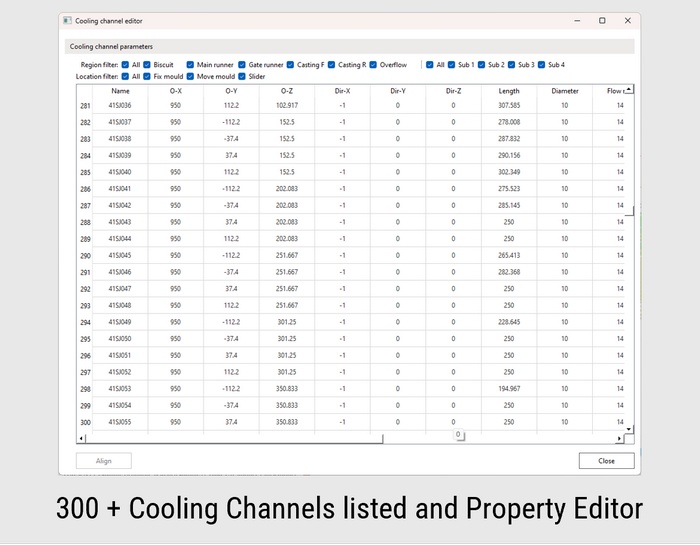Image resolution: width=700 pixels, height=545 pixels.
Task: Click the Dir-X column header
Action: (342, 91)
